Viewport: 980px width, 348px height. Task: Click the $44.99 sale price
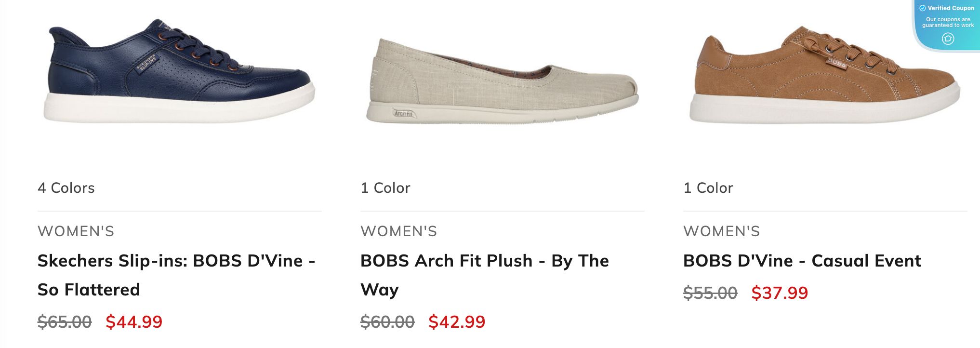[x=135, y=322]
